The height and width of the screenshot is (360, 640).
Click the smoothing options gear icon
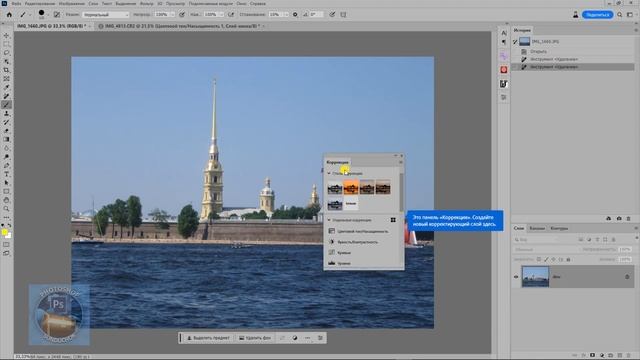click(295, 14)
